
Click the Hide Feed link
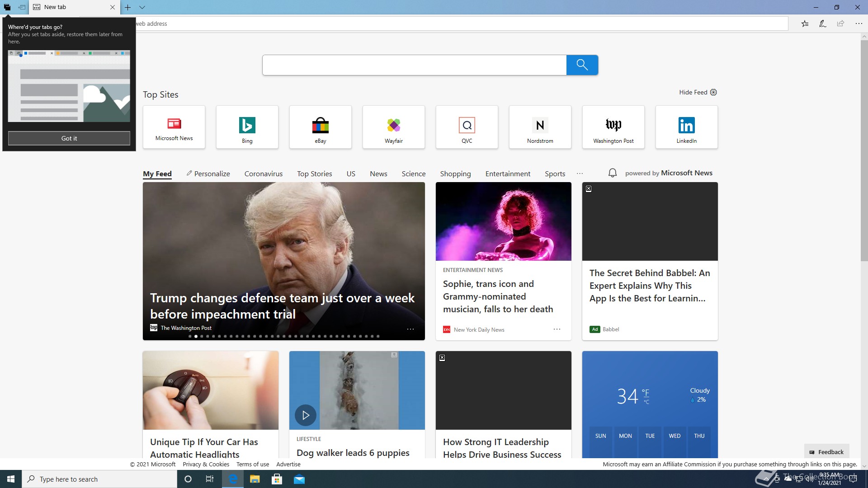pyautogui.click(x=693, y=92)
